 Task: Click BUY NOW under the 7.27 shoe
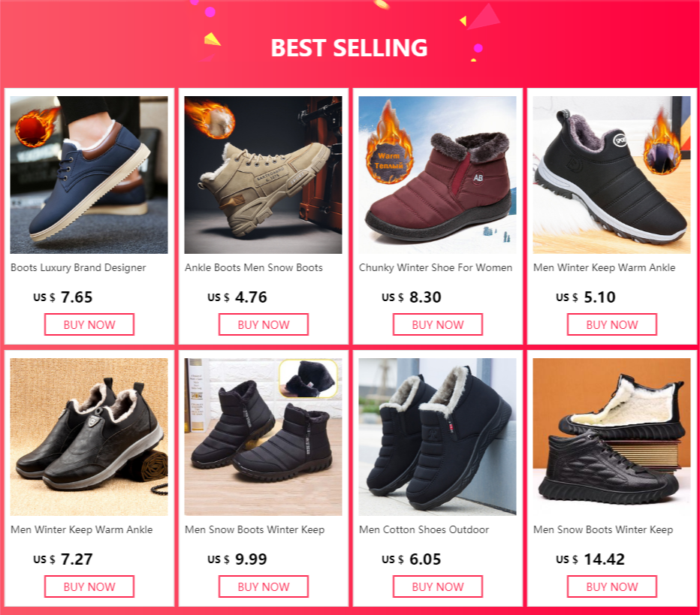click(89, 586)
